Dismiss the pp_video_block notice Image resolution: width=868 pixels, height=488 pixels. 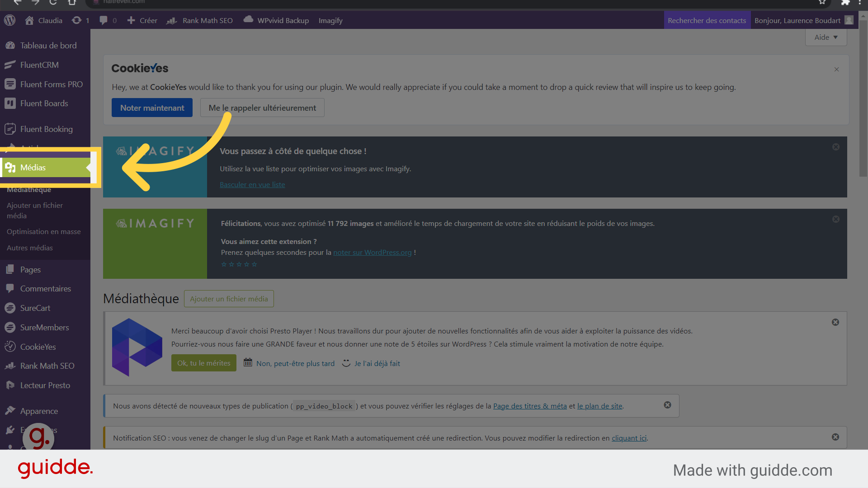pos(667,405)
